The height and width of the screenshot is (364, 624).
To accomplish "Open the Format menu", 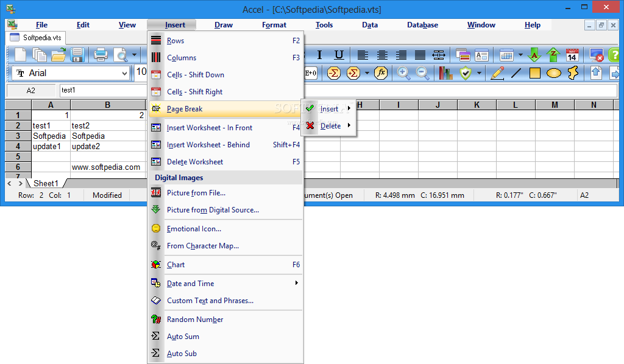I will tap(274, 24).
